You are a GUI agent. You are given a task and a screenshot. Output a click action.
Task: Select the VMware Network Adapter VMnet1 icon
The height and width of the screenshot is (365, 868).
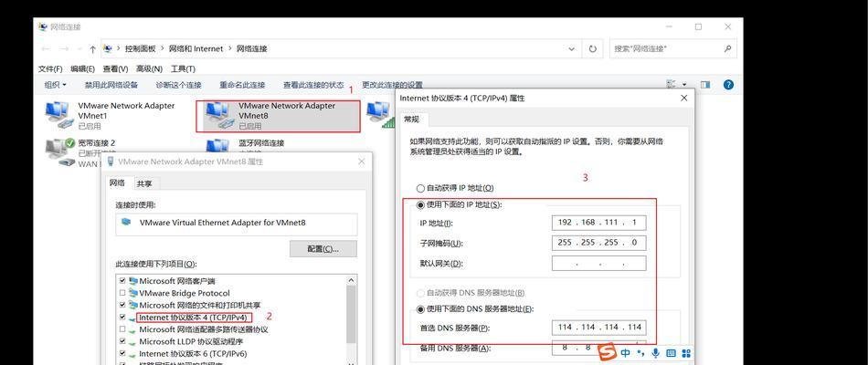(x=58, y=115)
